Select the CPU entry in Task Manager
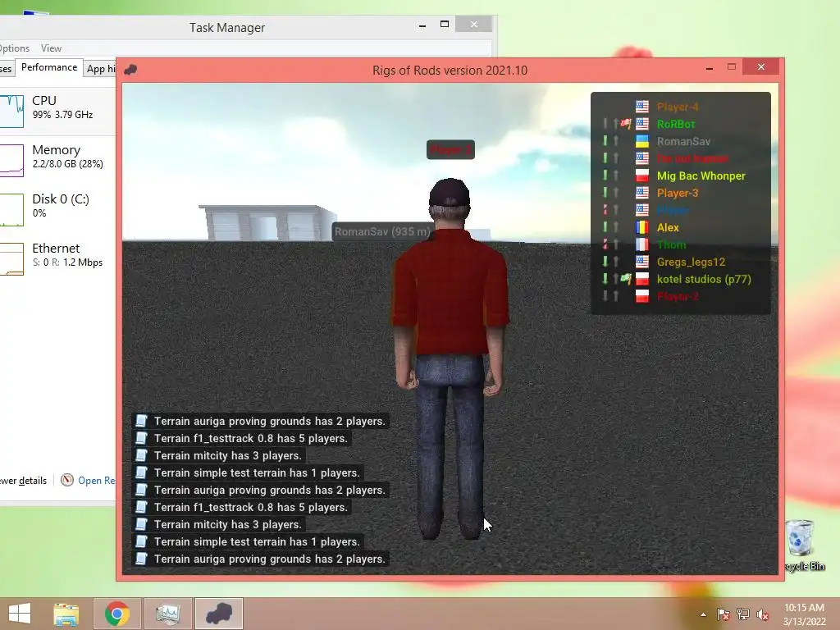 pos(58,110)
